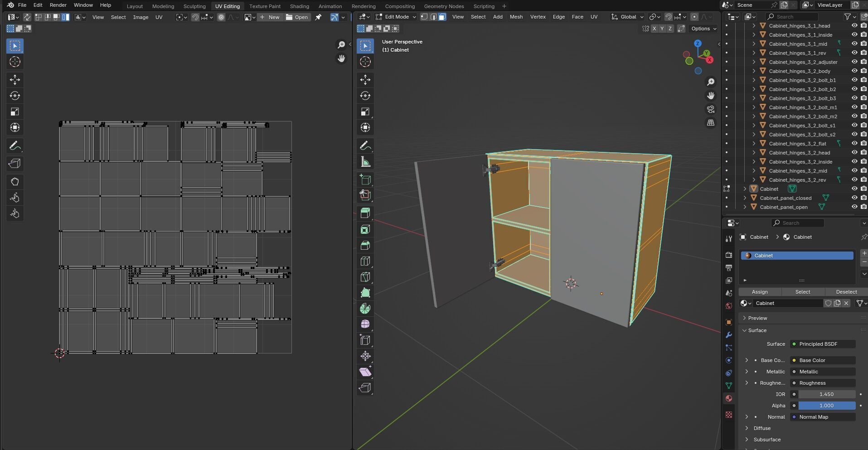The height and width of the screenshot is (450, 868).
Task: Hide Cabinet_hinges_3_2_adjuster in viewport
Action: click(x=854, y=62)
